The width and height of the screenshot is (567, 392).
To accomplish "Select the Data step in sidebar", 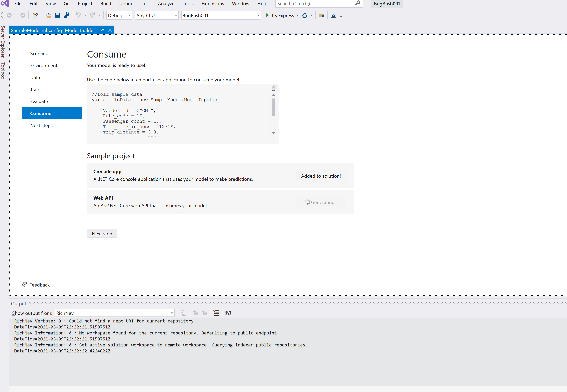I will click(x=52, y=77).
